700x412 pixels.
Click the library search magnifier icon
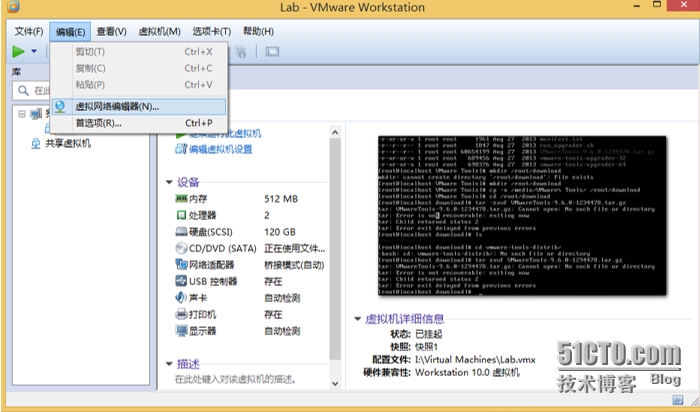(23, 91)
